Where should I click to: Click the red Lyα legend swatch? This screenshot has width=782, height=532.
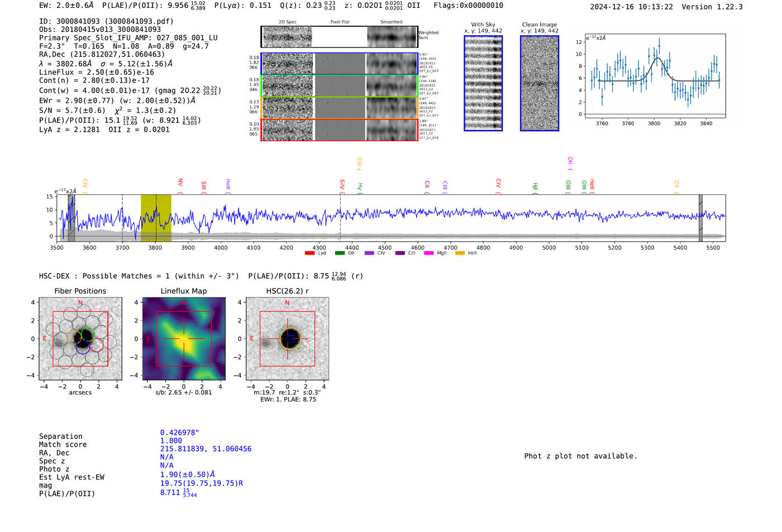tap(309, 253)
